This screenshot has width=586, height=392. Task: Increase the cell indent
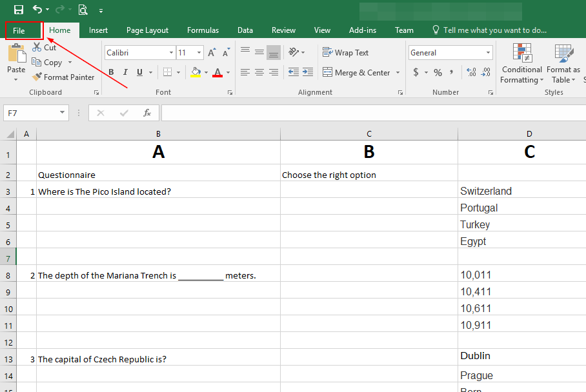[x=308, y=72]
